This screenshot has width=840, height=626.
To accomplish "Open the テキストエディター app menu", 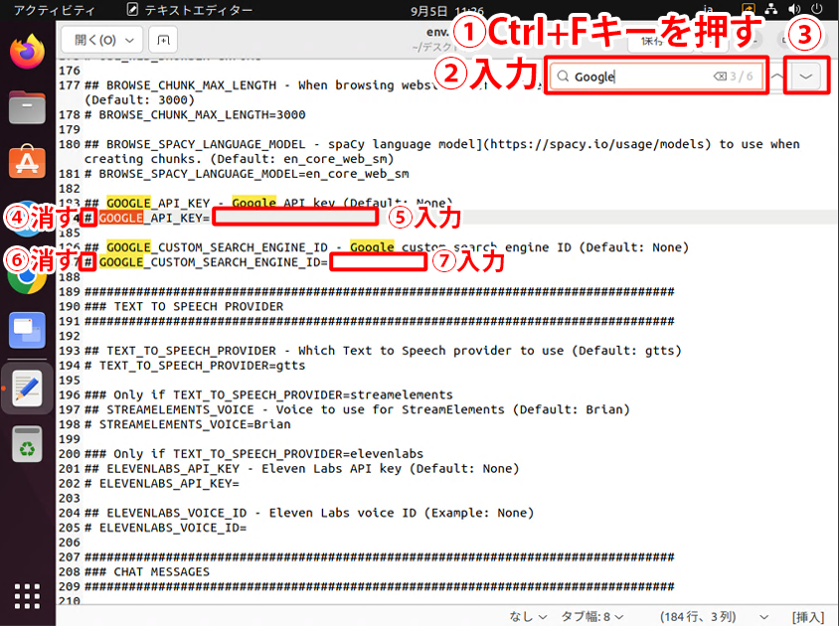I will [x=190, y=10].
